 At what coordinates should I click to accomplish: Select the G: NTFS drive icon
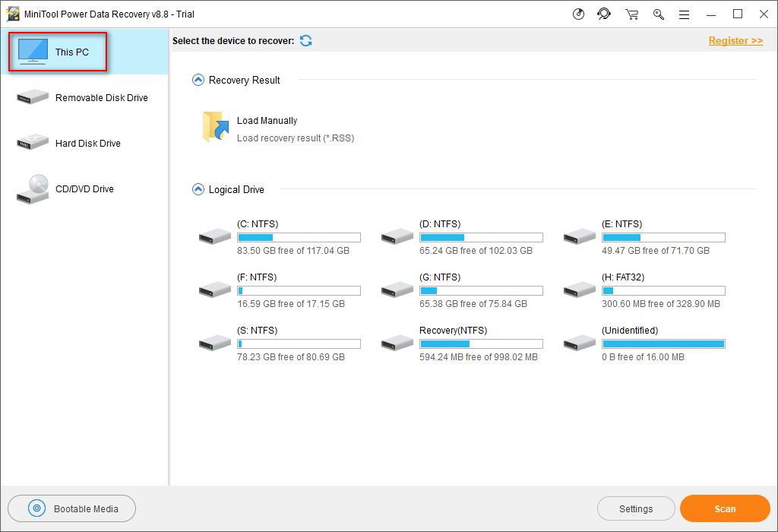397,290
